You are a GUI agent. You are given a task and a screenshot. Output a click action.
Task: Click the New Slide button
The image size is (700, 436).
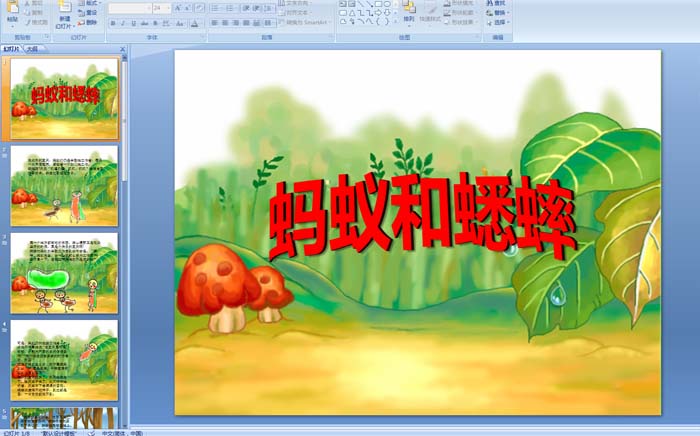(64, 13)
